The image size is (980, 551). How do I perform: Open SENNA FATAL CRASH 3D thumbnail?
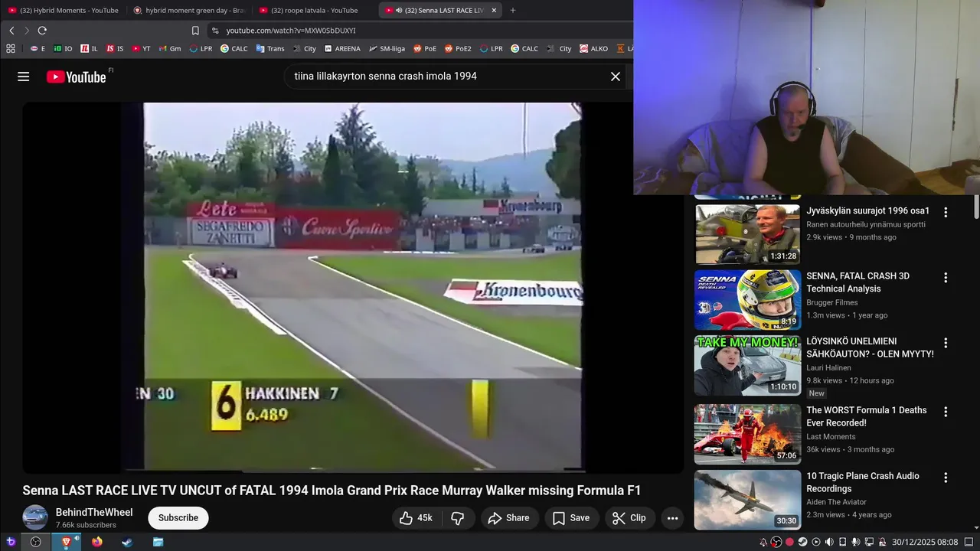747,300
